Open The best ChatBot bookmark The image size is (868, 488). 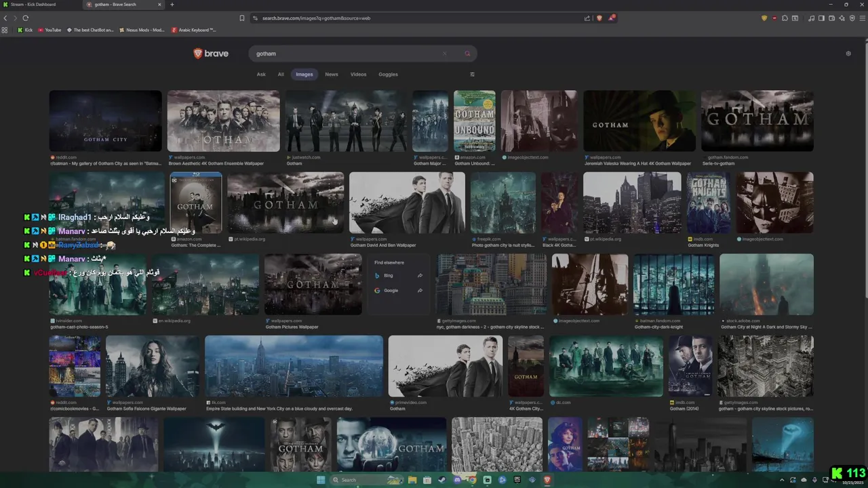[90, 30]
